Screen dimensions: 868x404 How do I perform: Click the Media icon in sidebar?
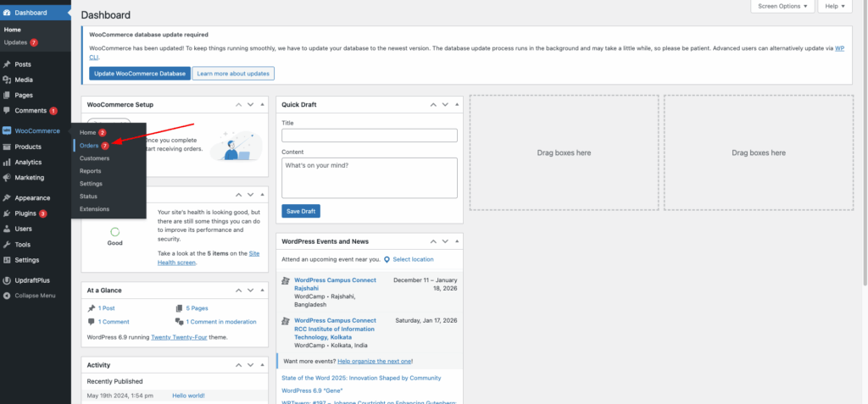(7, 80)
